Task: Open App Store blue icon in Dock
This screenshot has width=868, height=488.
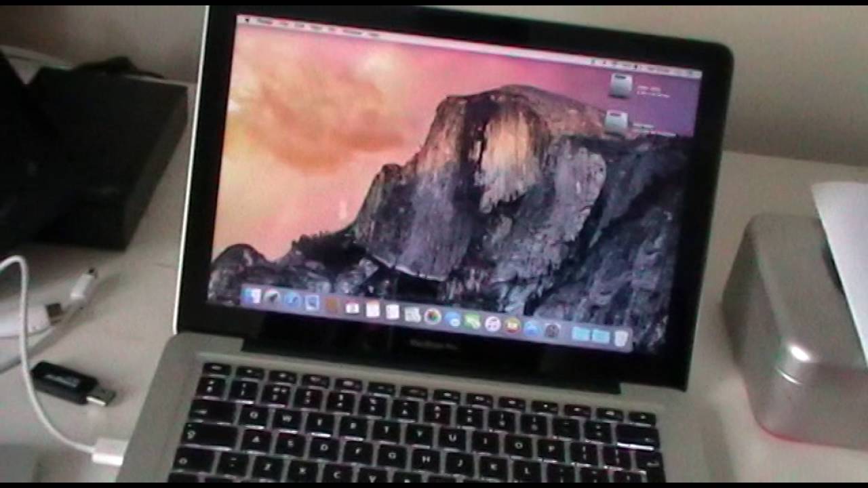Action: pyautogui.click(x=532, y=329)
